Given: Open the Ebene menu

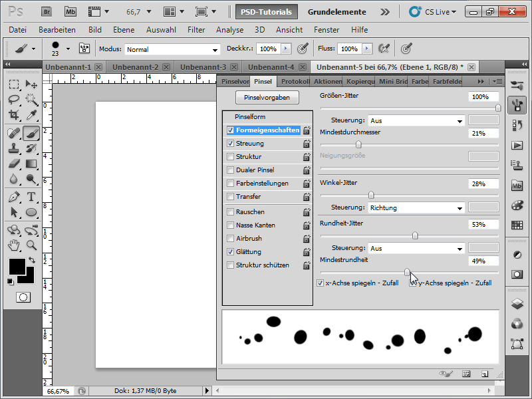Looking at the screenshot, I should coord(124,30).
